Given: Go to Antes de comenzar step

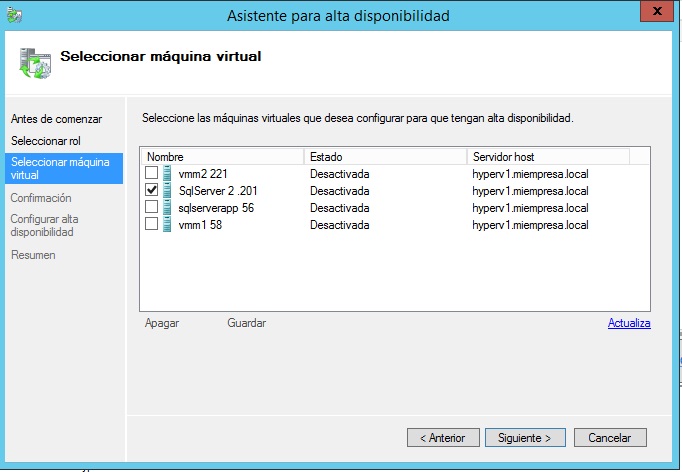Looking at the screenshot, I should (56, 119).
